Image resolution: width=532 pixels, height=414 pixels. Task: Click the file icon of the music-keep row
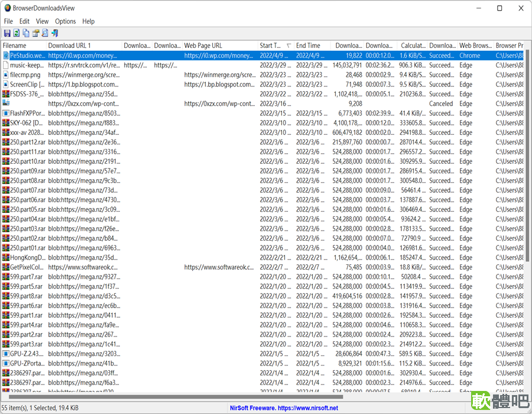pyautogui.click(x=6, y=65)
